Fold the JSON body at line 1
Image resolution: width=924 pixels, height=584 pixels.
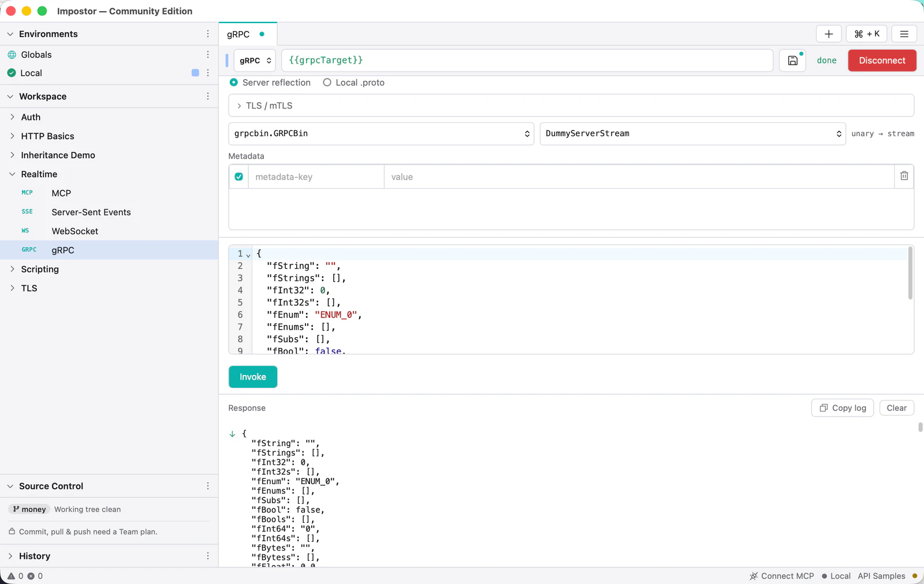(248, 254)
